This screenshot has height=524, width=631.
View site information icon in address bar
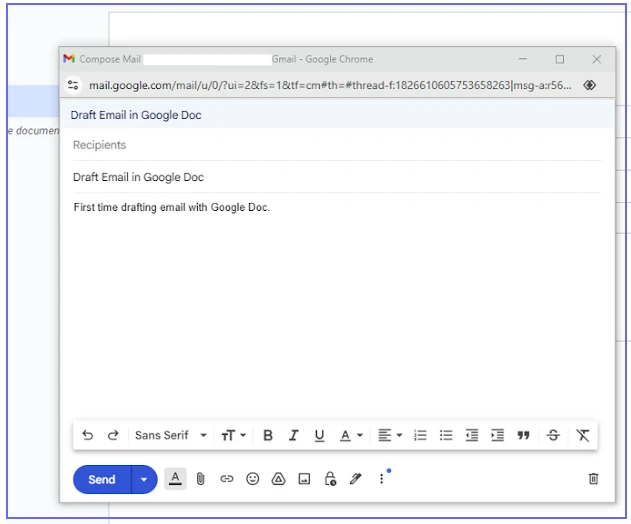click(73, 85)
